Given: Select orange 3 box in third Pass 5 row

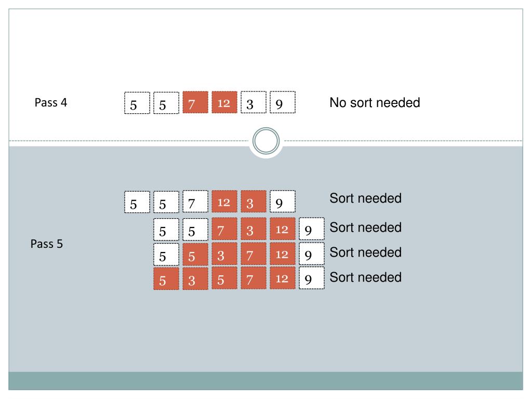Looking at the screenshot, I should (x=224, y=254).
